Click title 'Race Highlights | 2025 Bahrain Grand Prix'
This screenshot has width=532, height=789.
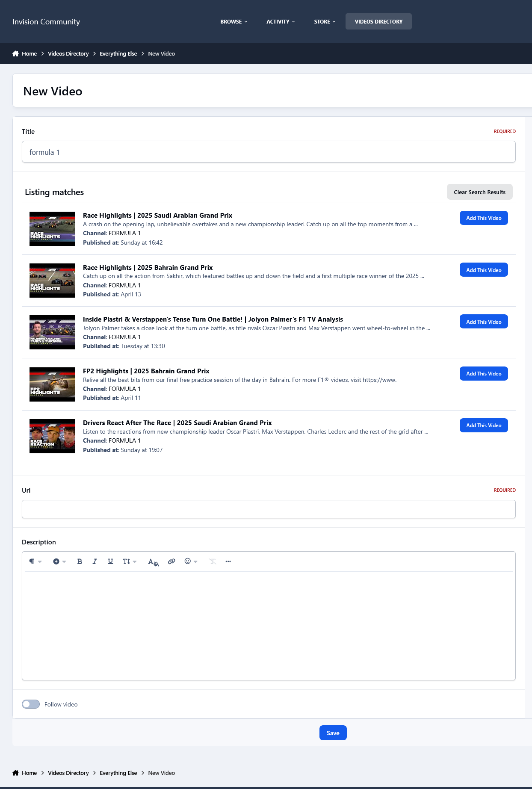tap(148, 268)
